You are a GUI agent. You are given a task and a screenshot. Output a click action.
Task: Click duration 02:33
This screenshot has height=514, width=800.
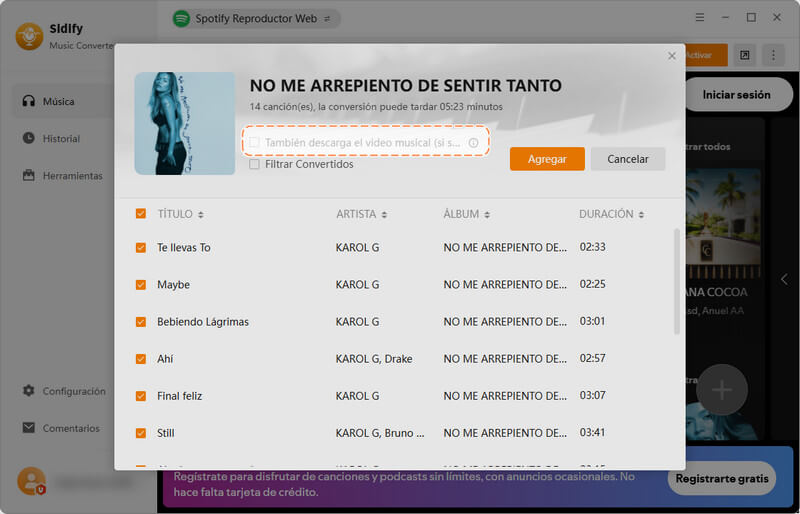coord(592,247)
